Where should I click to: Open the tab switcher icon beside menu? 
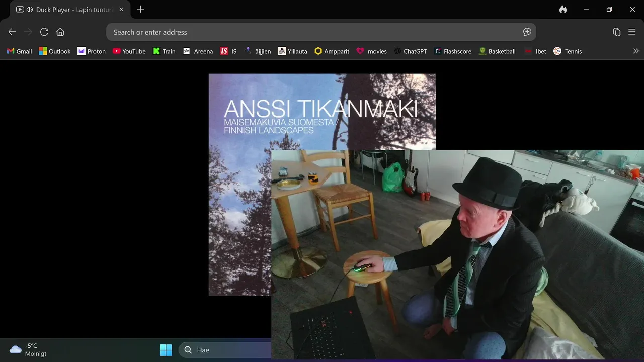click(617, 32)
